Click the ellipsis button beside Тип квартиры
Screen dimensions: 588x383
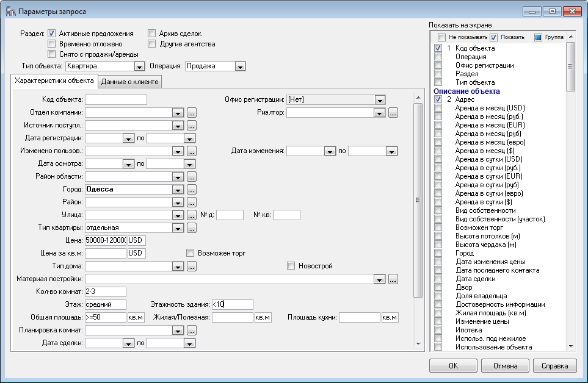click(x=191, y=227)
